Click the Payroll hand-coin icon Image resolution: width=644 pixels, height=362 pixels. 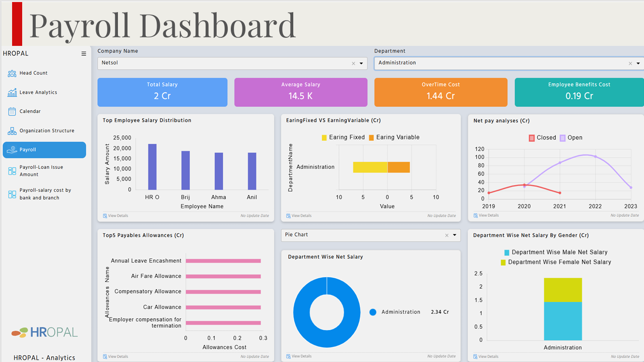11,150
